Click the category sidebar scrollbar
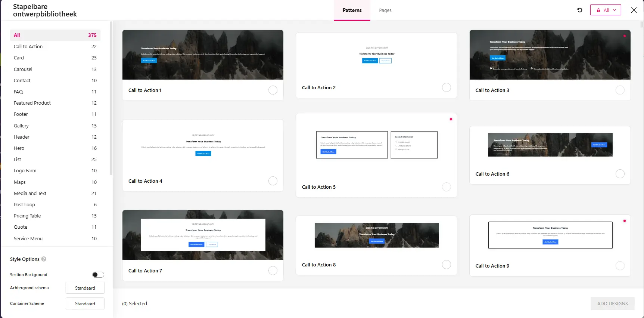Image resolution: width=644 pixels, height=318 pixels. [x=111, y=99]
